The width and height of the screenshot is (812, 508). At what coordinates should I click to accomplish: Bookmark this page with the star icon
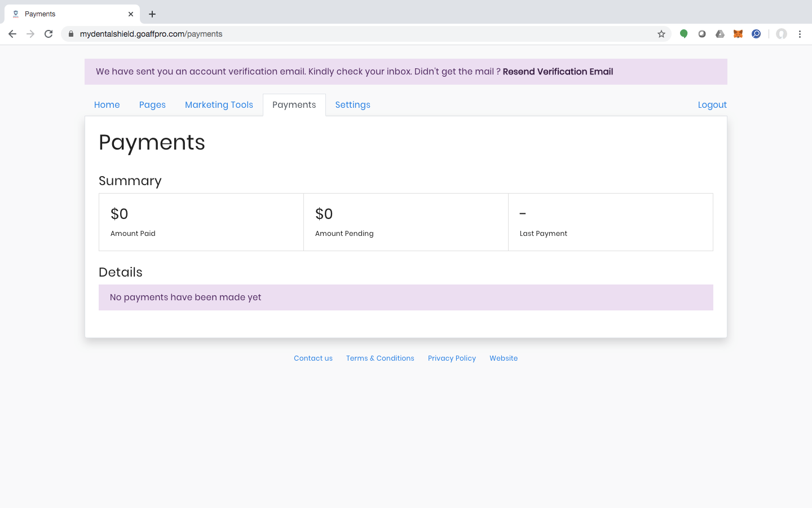point(661,34)
